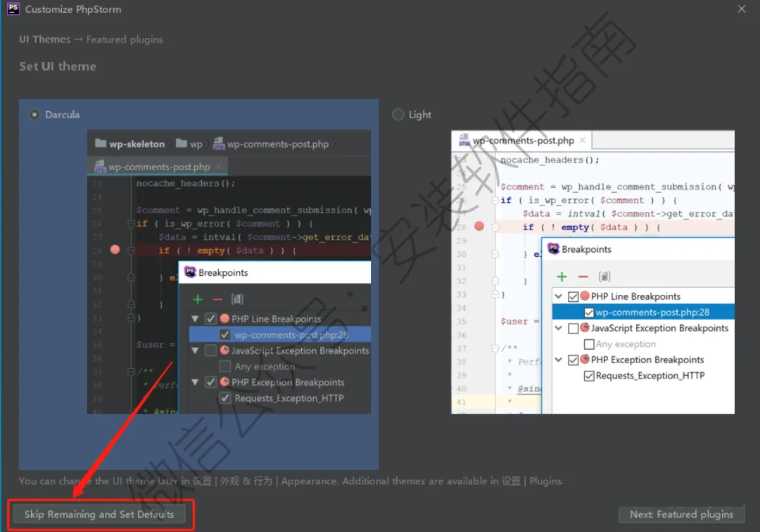Click JavaScript Exception Breakpoints icon in Darcula preview
760x532 pixels.
pos(224,350)
